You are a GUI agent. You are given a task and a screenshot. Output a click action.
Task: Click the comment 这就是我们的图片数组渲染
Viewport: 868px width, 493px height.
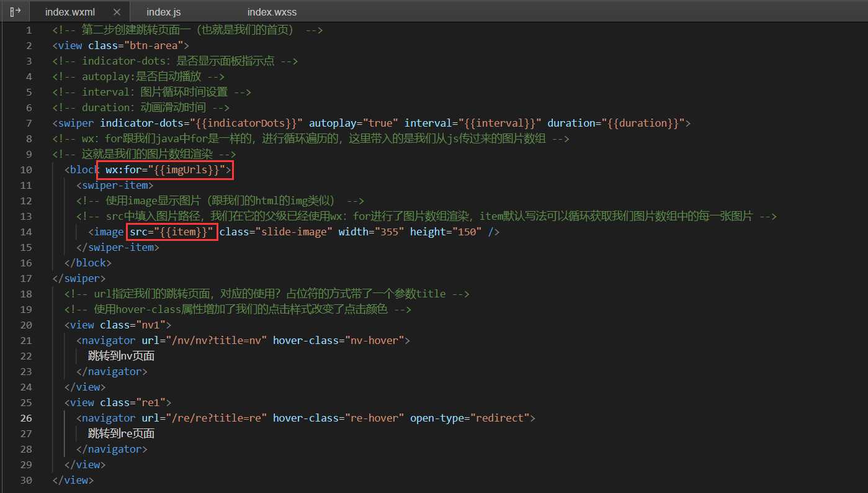[x=144, y=154]
